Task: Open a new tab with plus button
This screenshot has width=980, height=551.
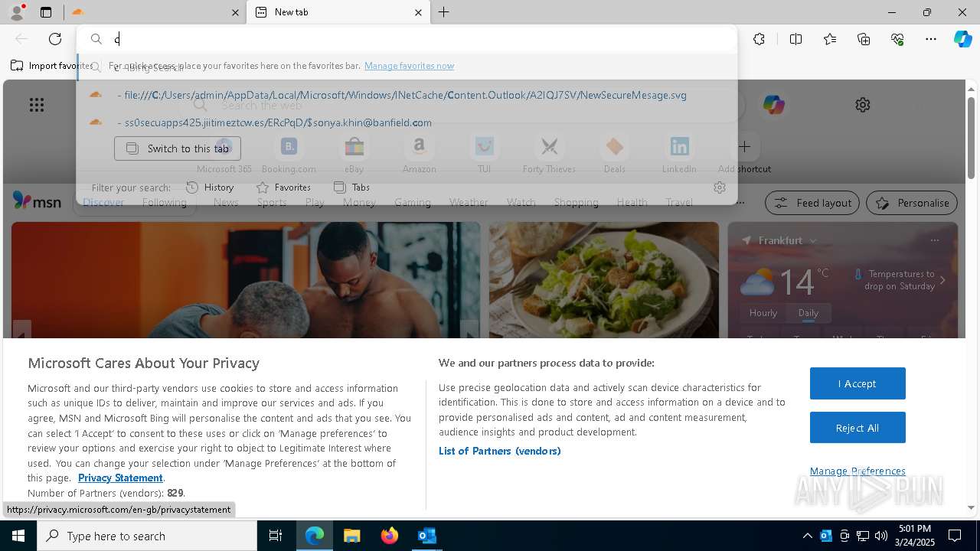Action: [443, 12]
